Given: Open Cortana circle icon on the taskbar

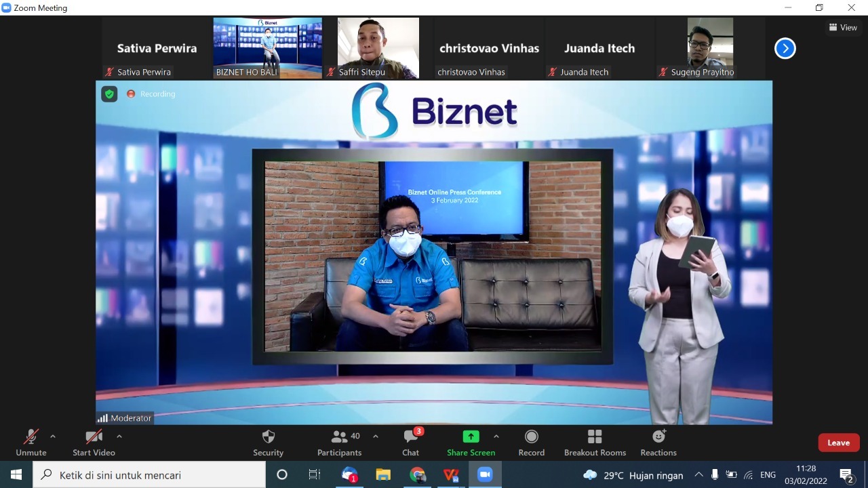Looking at the screenshot, I should pyautogui.click(x=282, y=475).
